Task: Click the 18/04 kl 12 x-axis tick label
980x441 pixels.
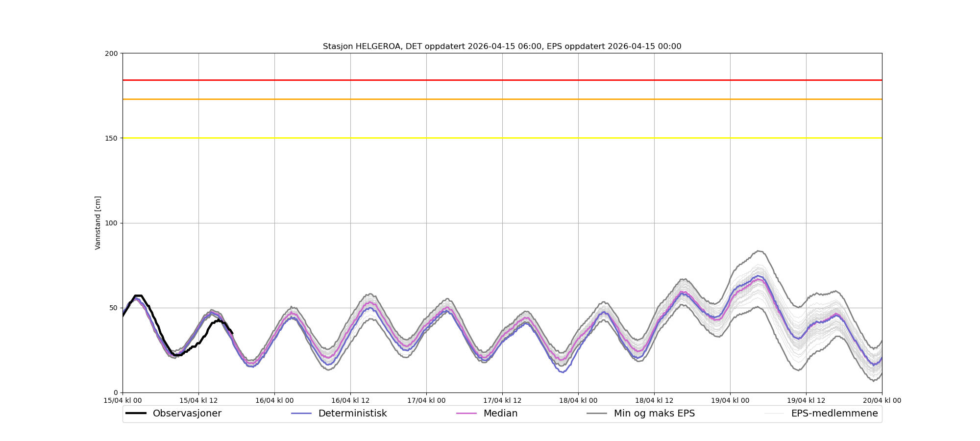Action: (x=654, y=400)
